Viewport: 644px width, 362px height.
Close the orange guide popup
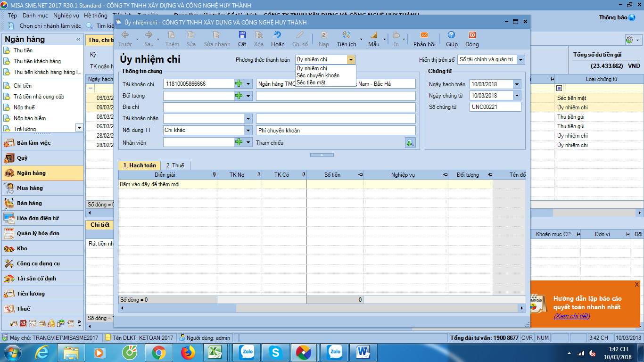coord(636,284)
